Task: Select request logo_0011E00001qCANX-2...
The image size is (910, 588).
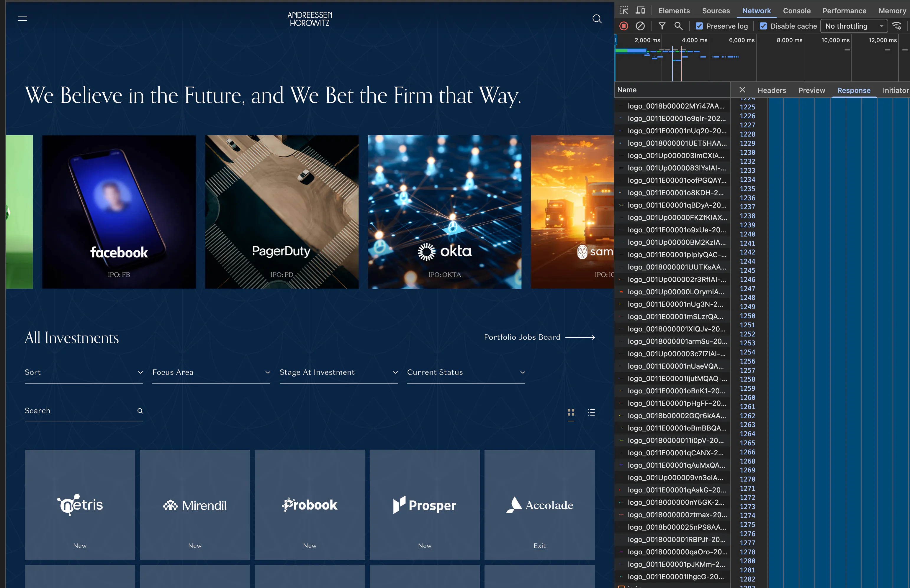Action: 672,453
